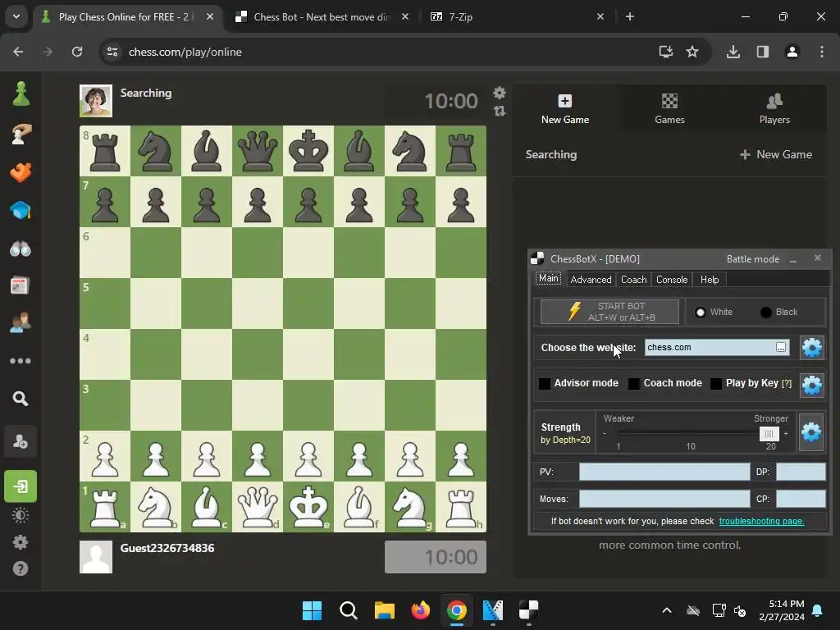The height and width of the screenshot is (630, 840).
Task: Open the help question mark icon
Action: (21, 568)
